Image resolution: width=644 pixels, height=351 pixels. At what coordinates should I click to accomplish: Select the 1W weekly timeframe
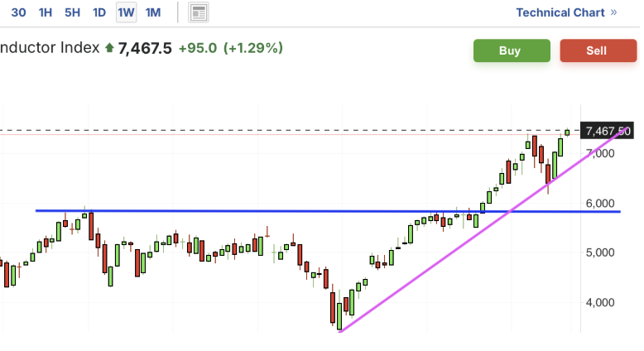point(126,12)
